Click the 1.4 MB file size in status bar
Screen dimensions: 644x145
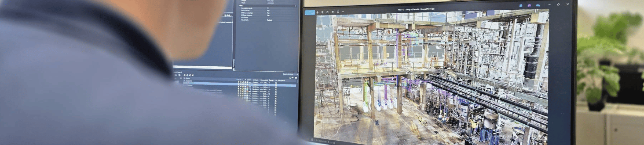[x=332, y=143]
